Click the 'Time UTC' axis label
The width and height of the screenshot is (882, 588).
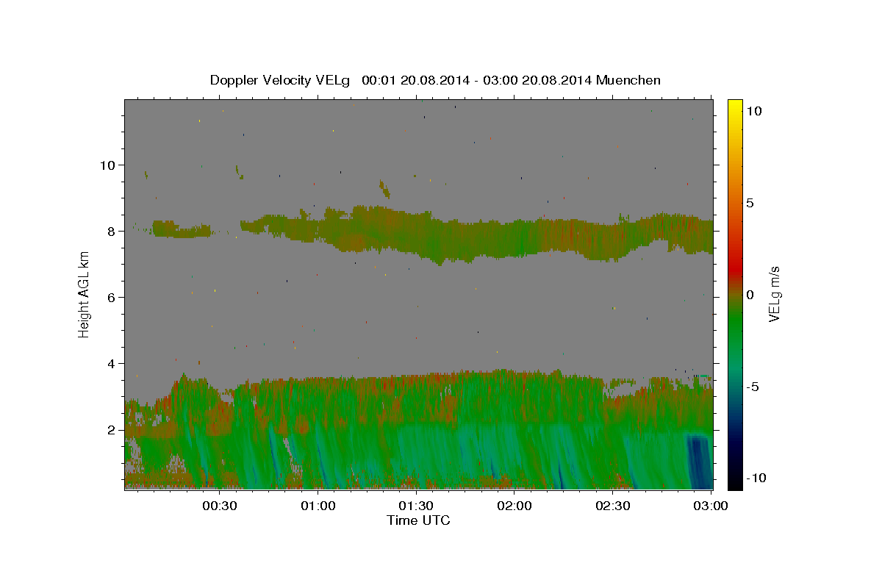418,520
